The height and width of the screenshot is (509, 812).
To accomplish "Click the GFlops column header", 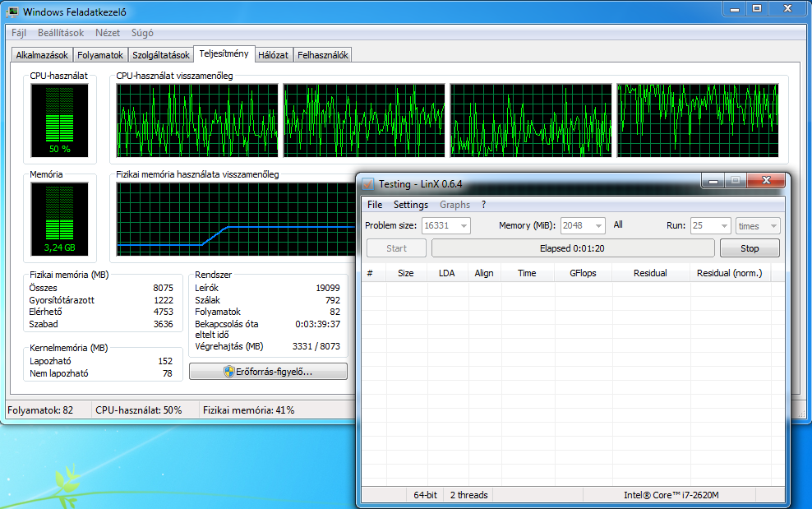I will pyautogui.click(x=583, y=273).
